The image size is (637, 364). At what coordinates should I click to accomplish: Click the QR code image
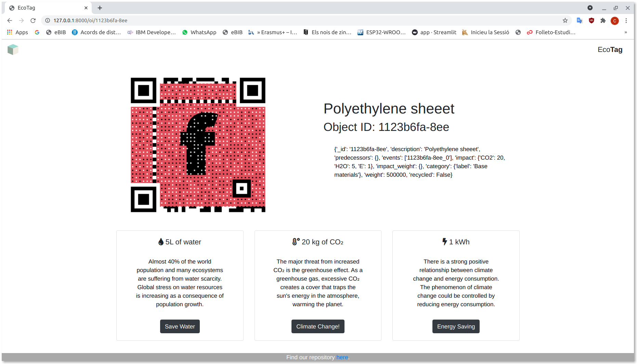pyautogui.click(x=198, y=145)
